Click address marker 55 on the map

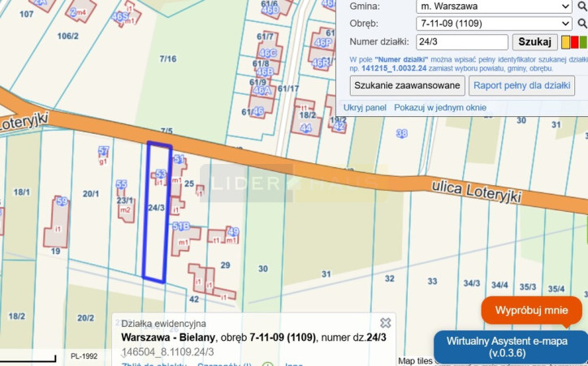121,184
